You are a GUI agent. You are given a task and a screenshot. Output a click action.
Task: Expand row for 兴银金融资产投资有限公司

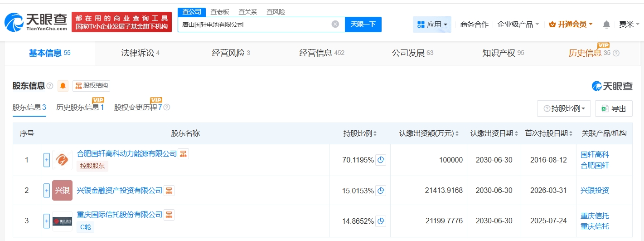tap(46, 191)
